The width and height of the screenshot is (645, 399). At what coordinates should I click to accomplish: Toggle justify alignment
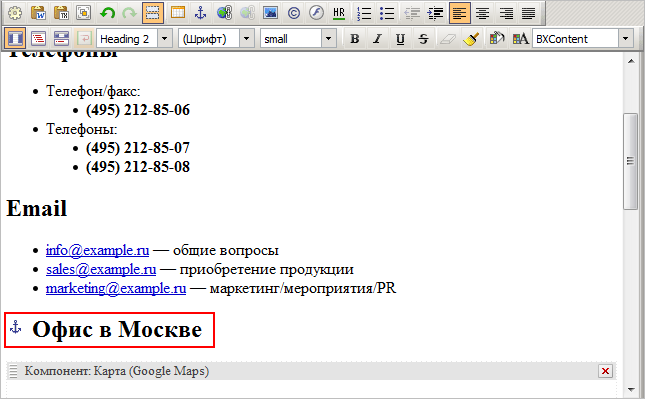tap(529, 13)
